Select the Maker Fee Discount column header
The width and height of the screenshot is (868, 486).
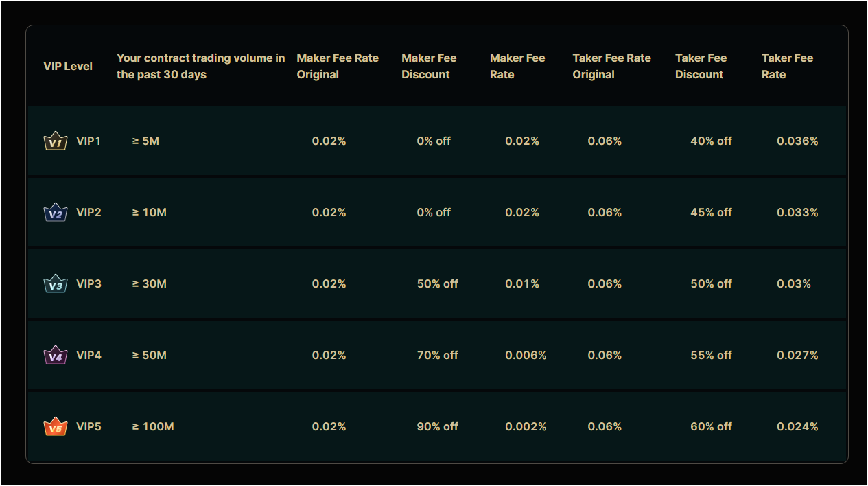(x=429, y=66)
